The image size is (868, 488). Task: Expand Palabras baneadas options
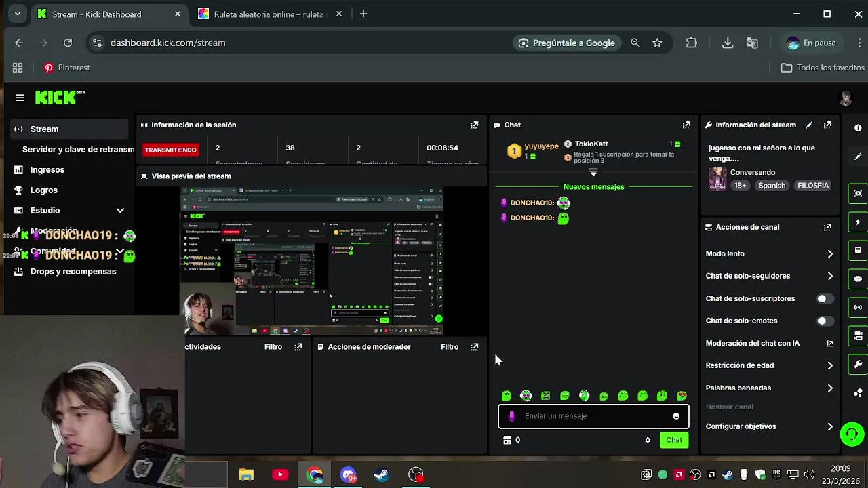830,388
